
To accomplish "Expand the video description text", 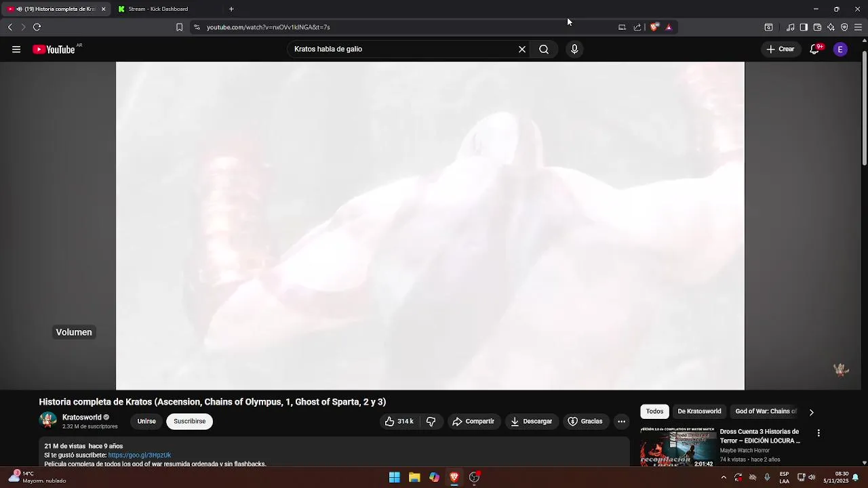I will pyautogui.click(x=334, y=452).
